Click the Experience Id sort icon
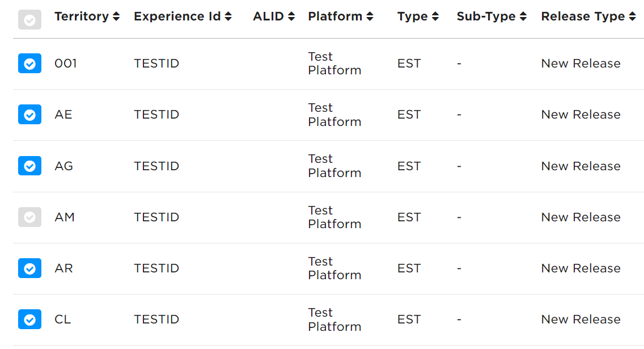Viewport: 644px width, 349px height. pyautogui.click(x=228, y=16)
